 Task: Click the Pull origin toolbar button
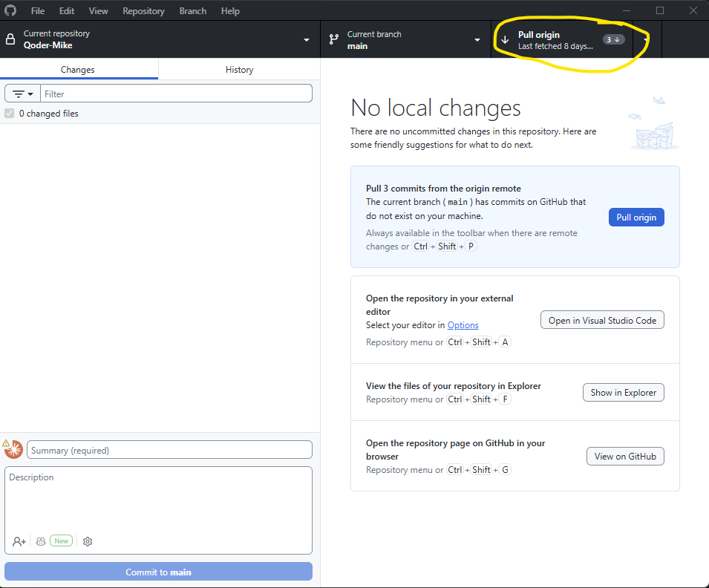tap(562, 39)
